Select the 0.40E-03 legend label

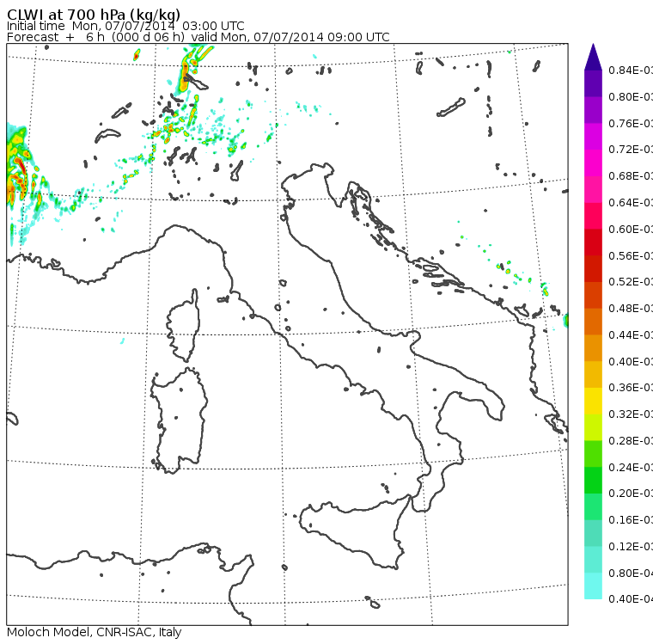click(631, 361)
